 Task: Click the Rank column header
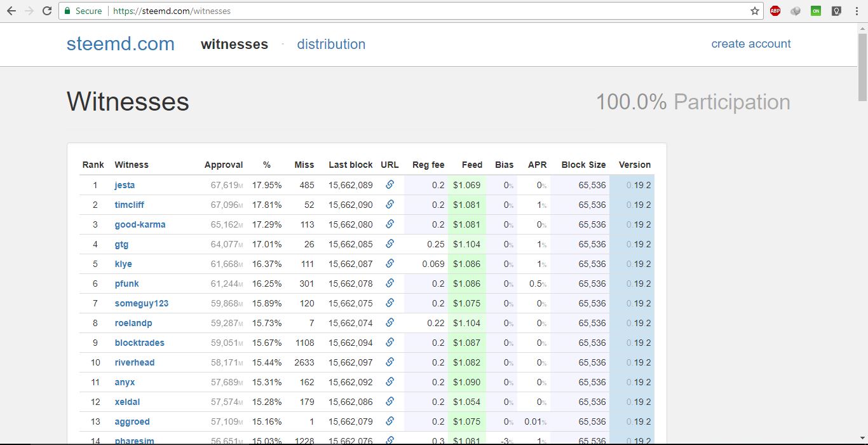point(93,165)
